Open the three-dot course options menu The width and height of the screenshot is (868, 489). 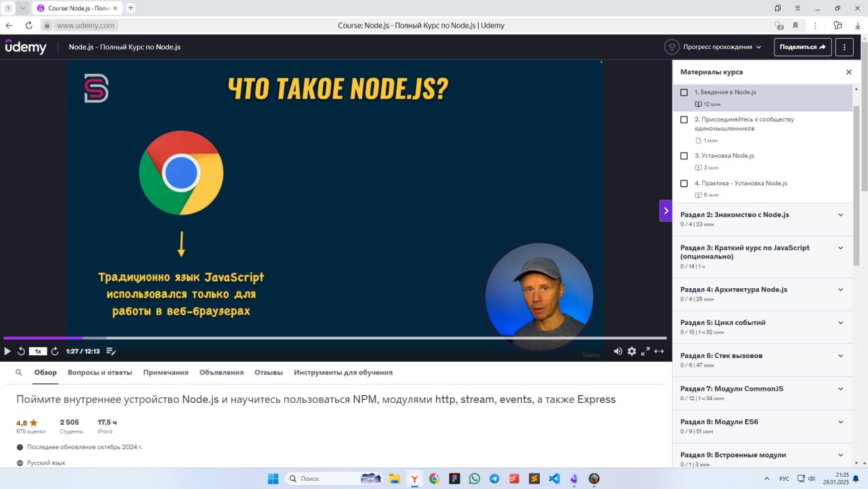(844, 47)
